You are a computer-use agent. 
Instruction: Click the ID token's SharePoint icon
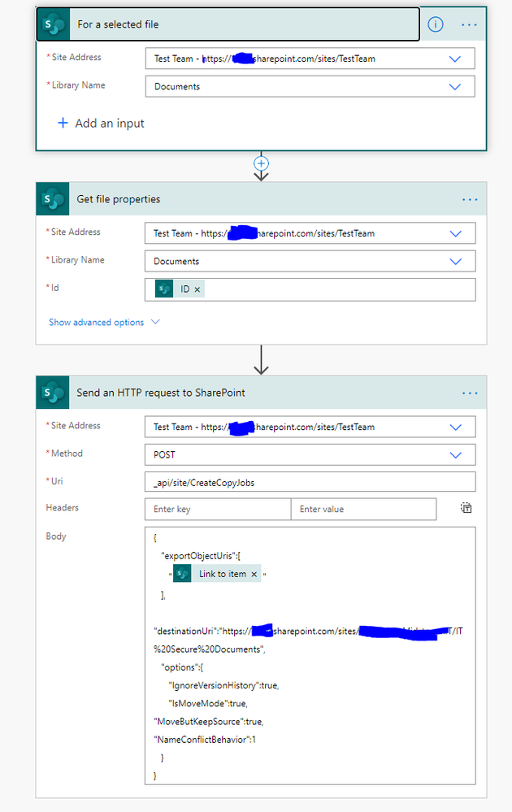164,289
